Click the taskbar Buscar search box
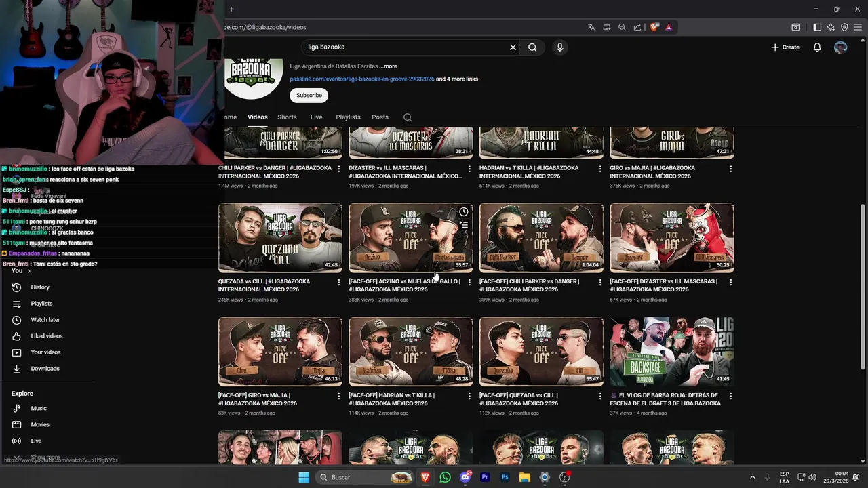Viewport: 868px width, 488px height. [366, 477]
